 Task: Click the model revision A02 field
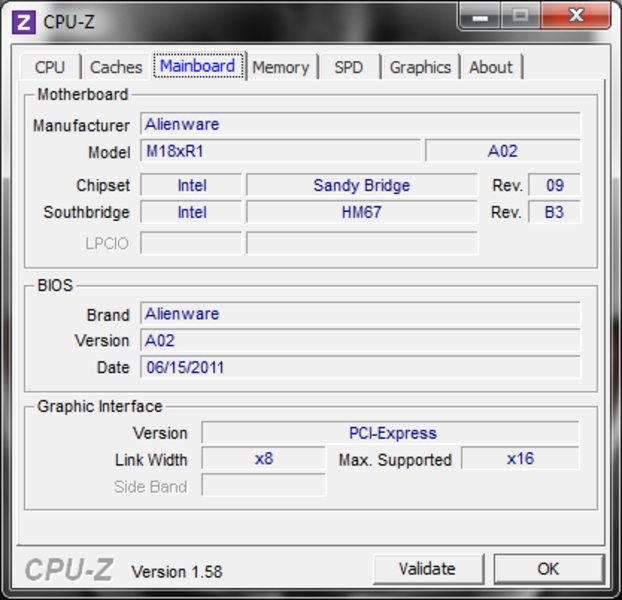pos(503,151)
